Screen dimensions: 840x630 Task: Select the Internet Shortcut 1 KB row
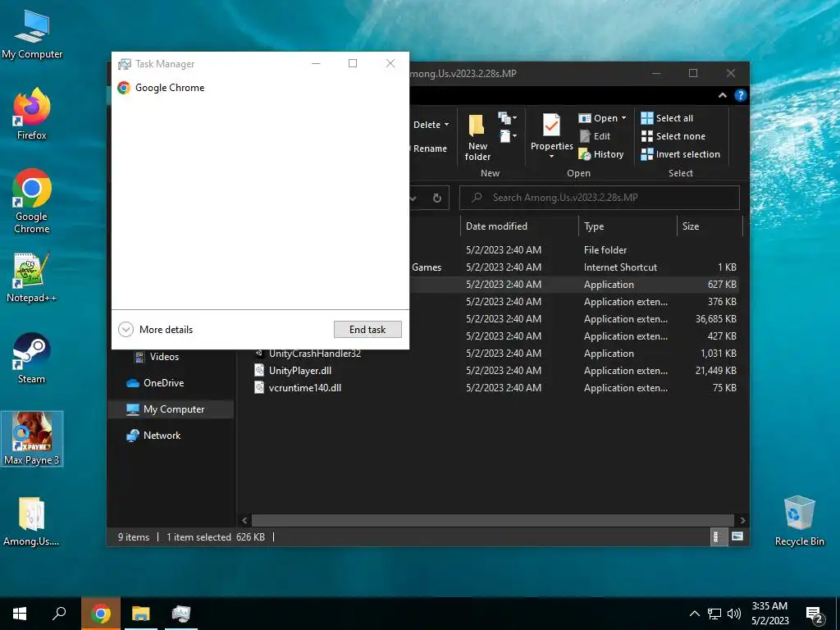click(x=576, y=267)
